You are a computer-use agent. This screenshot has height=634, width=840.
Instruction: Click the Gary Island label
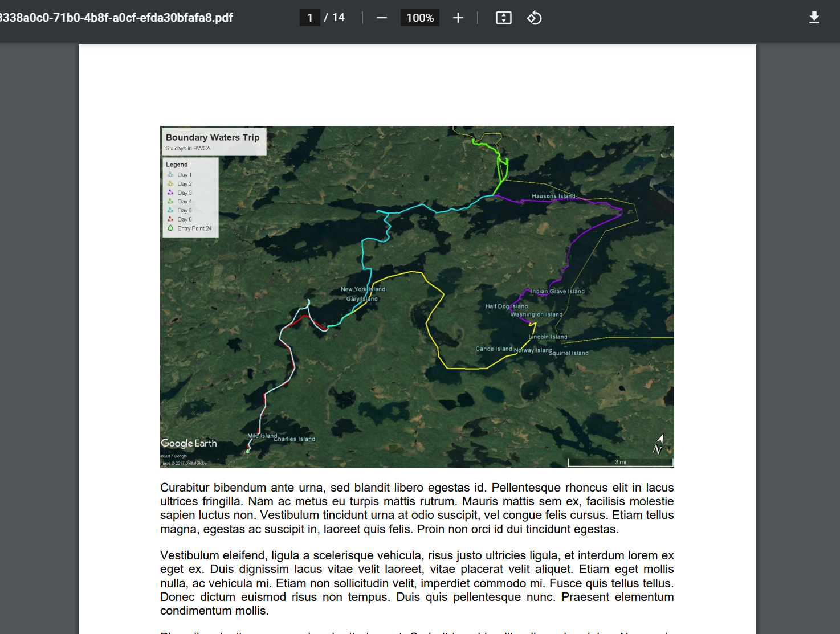[362, 298]
